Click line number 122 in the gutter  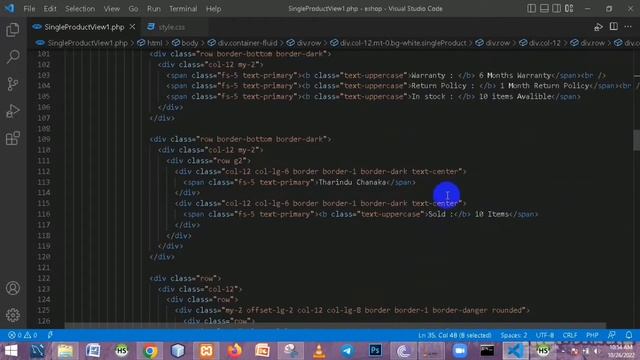[x=44, y=278]
